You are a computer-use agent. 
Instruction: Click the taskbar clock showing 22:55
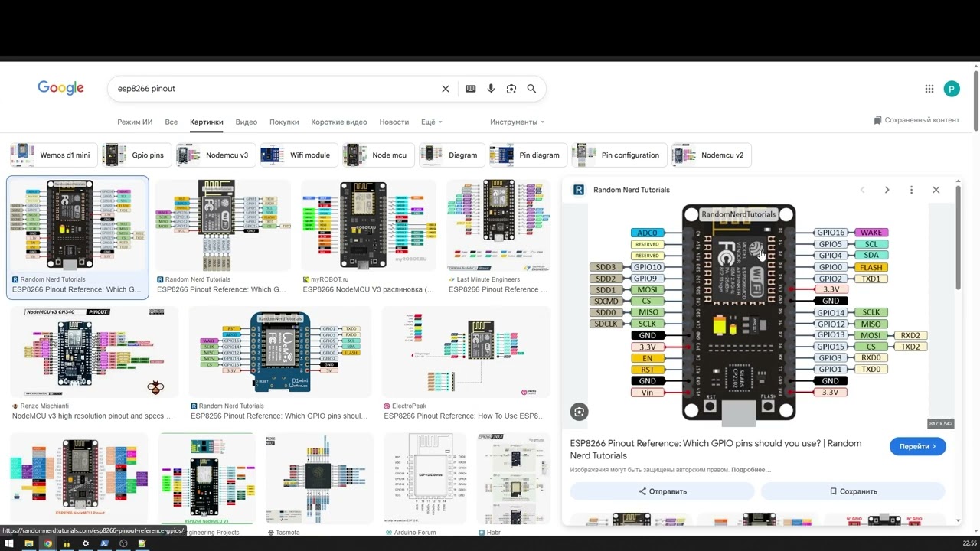point(969,543)
